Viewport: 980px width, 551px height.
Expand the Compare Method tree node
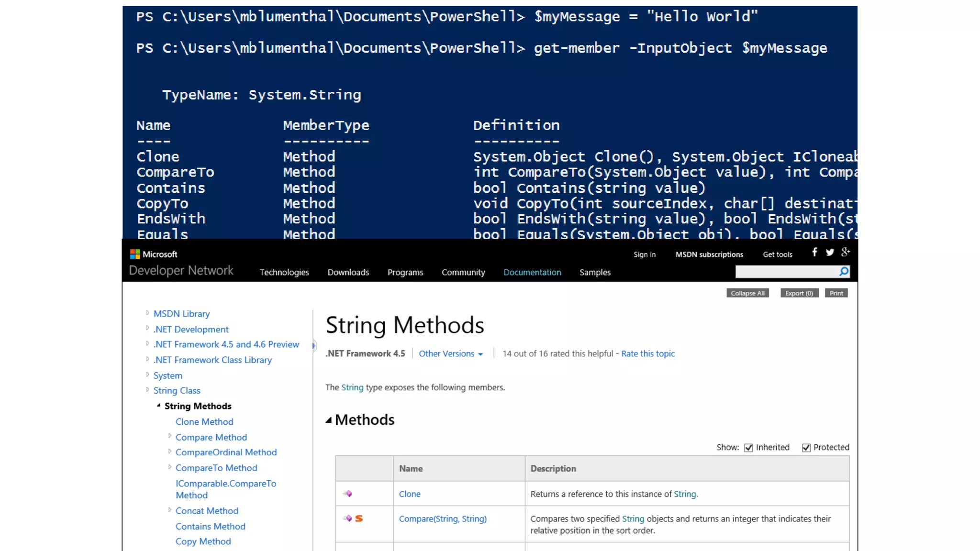pos(170,436)
